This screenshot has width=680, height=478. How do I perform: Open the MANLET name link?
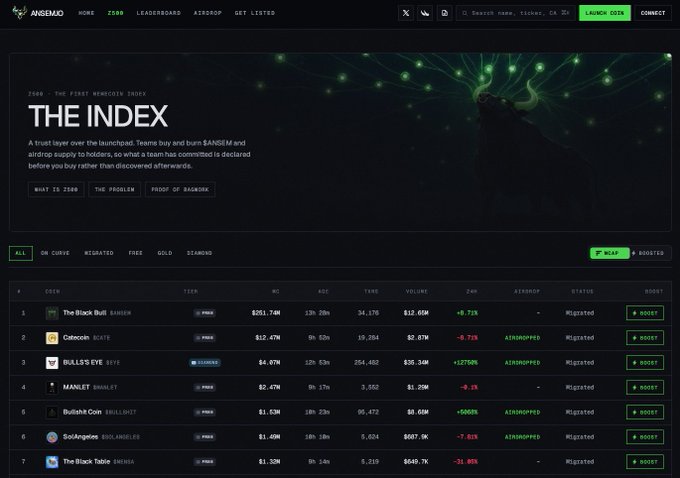point(76,387)
